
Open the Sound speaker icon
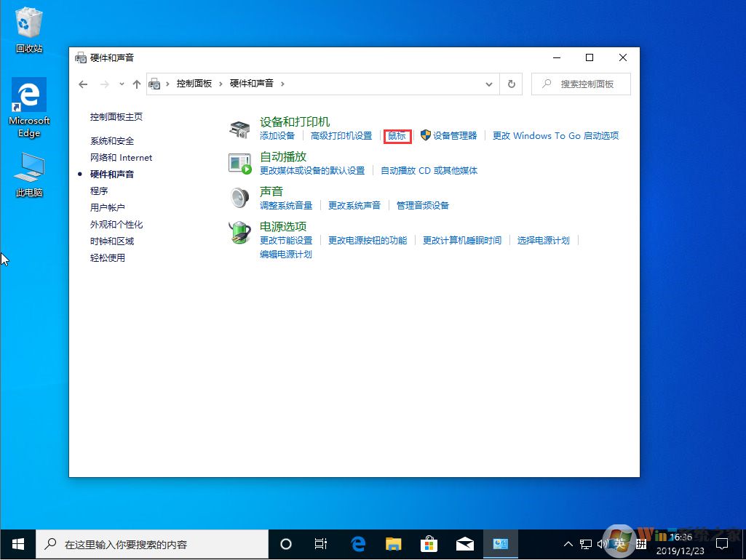pos(239,197)
